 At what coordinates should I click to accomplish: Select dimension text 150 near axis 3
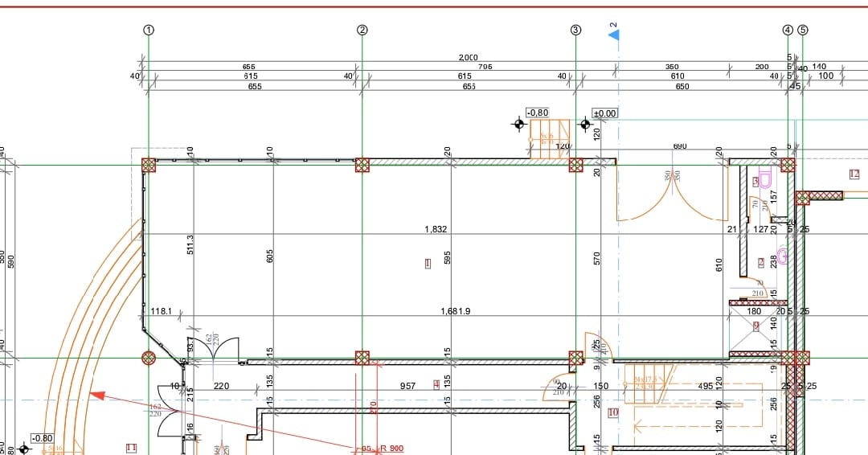600,386
